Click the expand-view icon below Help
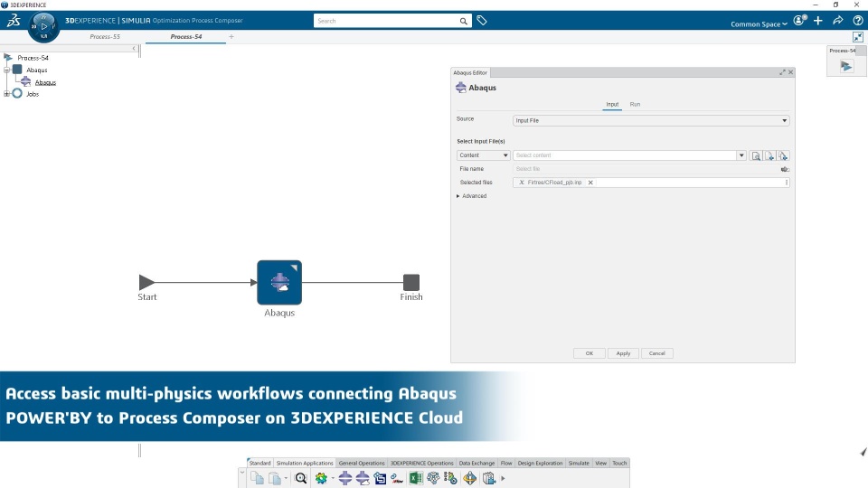Viewport: 868px width, 488px height. pos(857,37)
